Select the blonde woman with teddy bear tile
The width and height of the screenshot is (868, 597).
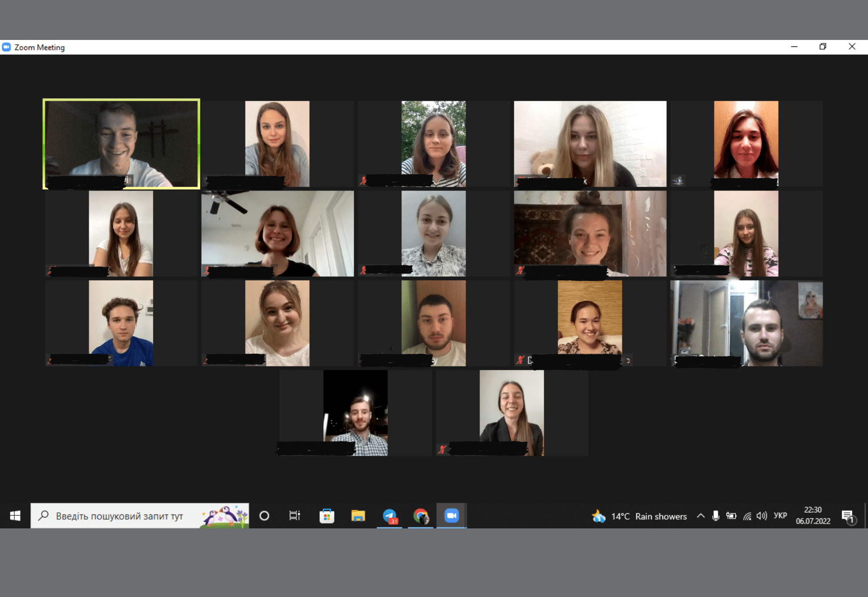590,144
